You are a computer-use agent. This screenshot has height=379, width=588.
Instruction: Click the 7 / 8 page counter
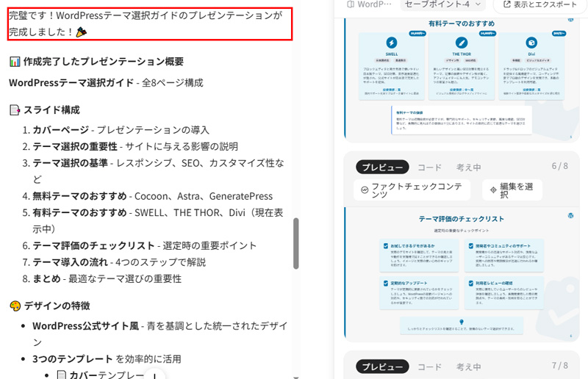click(x=559, y=365)
